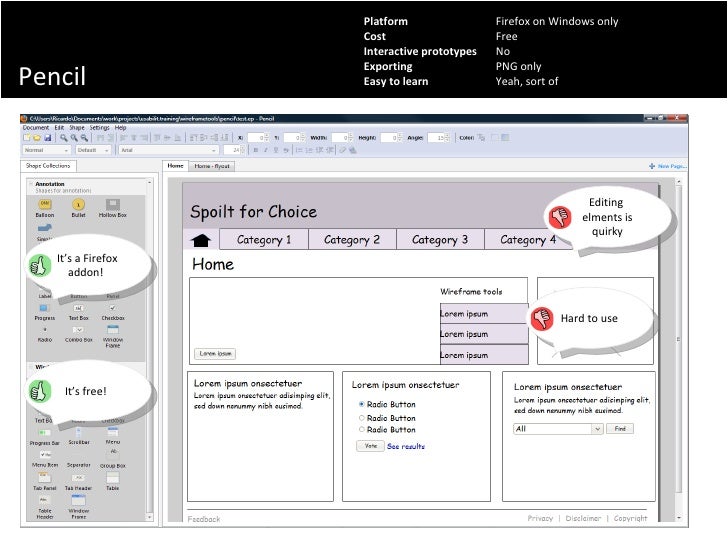The height and width of the screenshot is (546, 728).
Task: Click the canvas vertical scrollbar
Action: 679,351
